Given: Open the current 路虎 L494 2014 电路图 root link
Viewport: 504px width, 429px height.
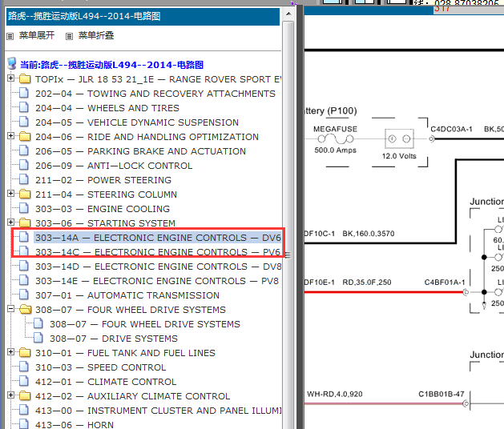Looking at the screenshot, I should 111,65.
